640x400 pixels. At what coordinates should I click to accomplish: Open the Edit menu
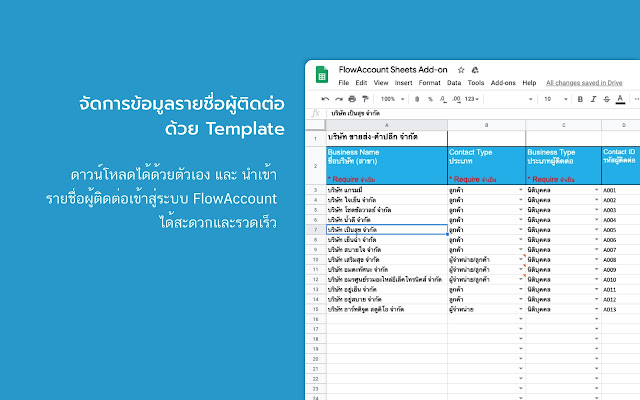pyautogui.click(x=361, y=83)
